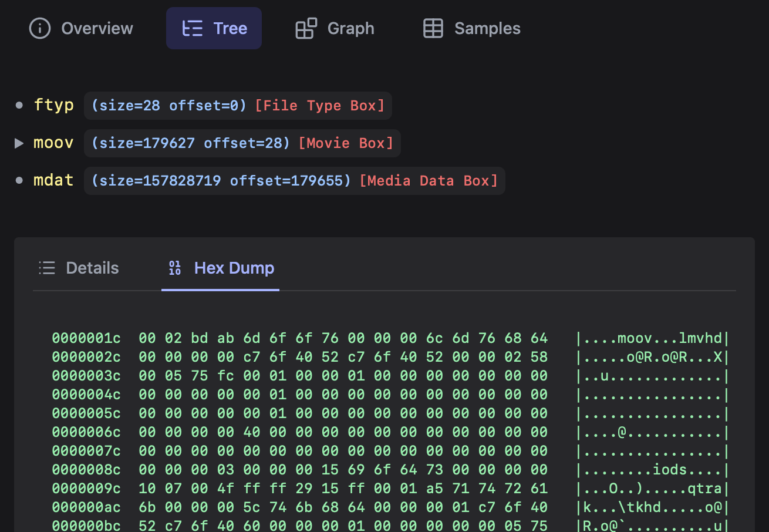Go to the Overview tab

[97, 28]
